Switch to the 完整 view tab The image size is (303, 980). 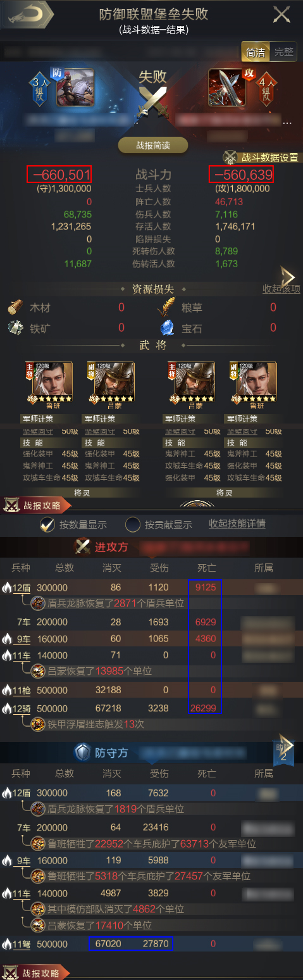pos(284,52)
